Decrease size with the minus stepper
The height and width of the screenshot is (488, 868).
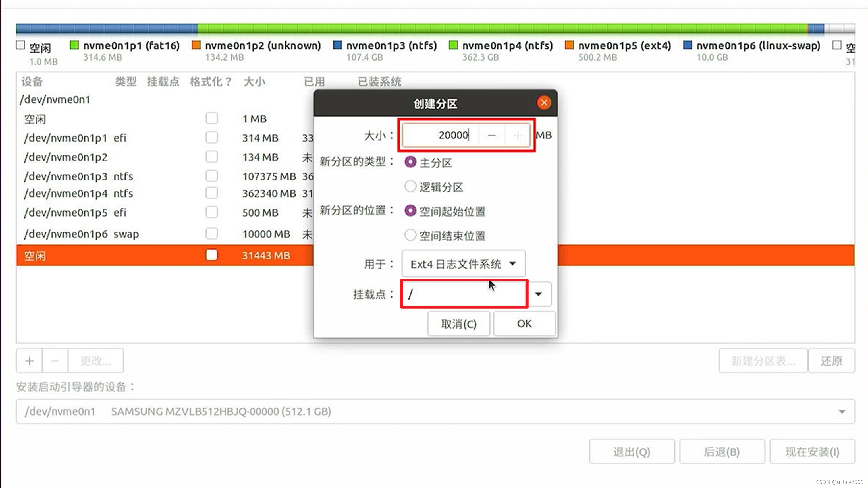[x=492, y=136]
